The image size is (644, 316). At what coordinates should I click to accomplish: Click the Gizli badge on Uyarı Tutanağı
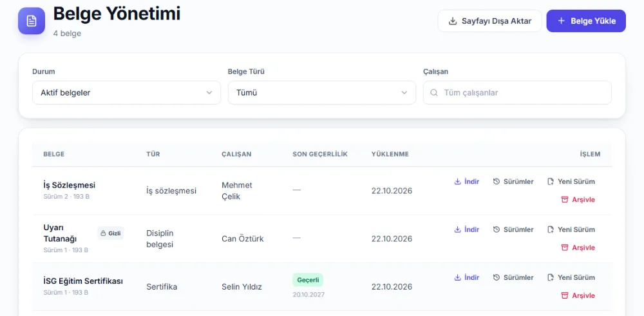[111, 233]
